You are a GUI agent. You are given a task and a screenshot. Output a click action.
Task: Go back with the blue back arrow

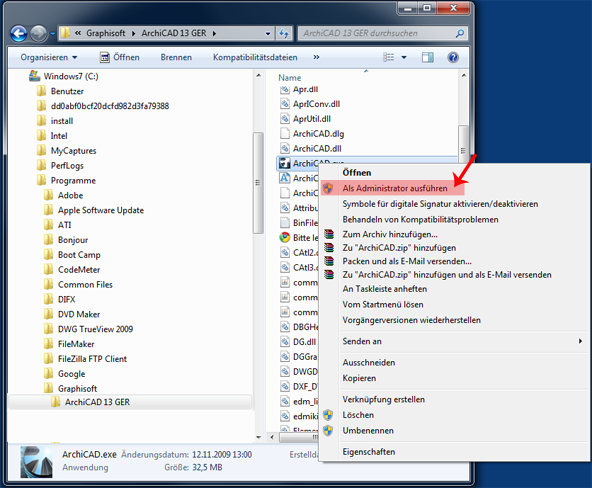tap(18, 34)
